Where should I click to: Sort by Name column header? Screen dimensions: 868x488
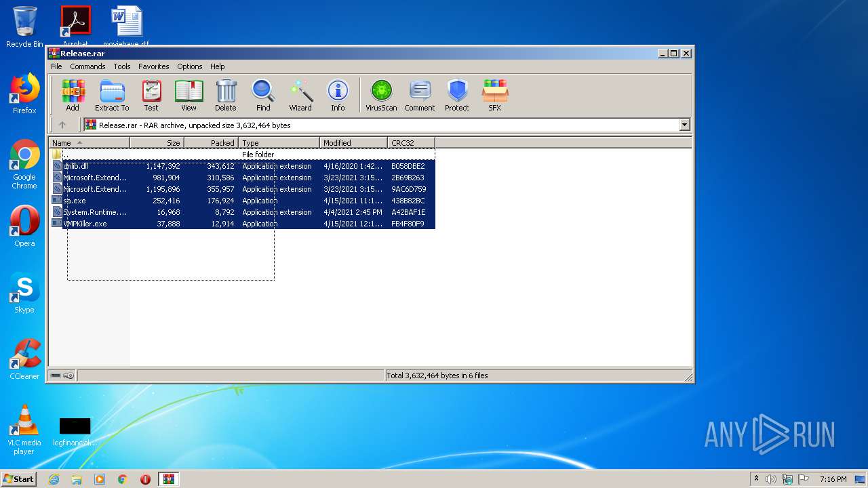[x=90, y=143]
